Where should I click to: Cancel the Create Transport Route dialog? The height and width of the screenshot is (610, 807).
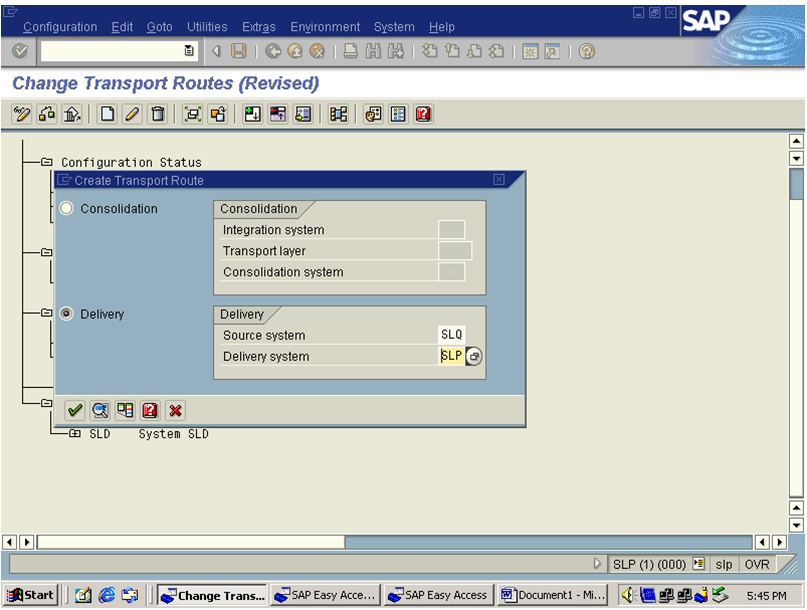pos(173,409)
